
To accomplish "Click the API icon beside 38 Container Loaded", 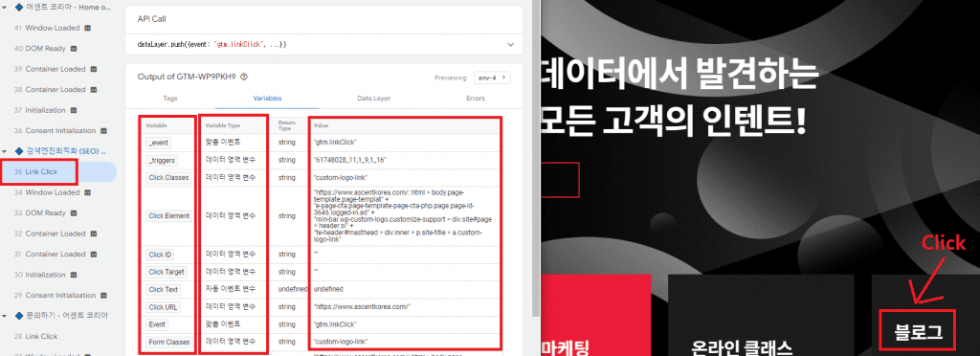I will tap(94, 89).
